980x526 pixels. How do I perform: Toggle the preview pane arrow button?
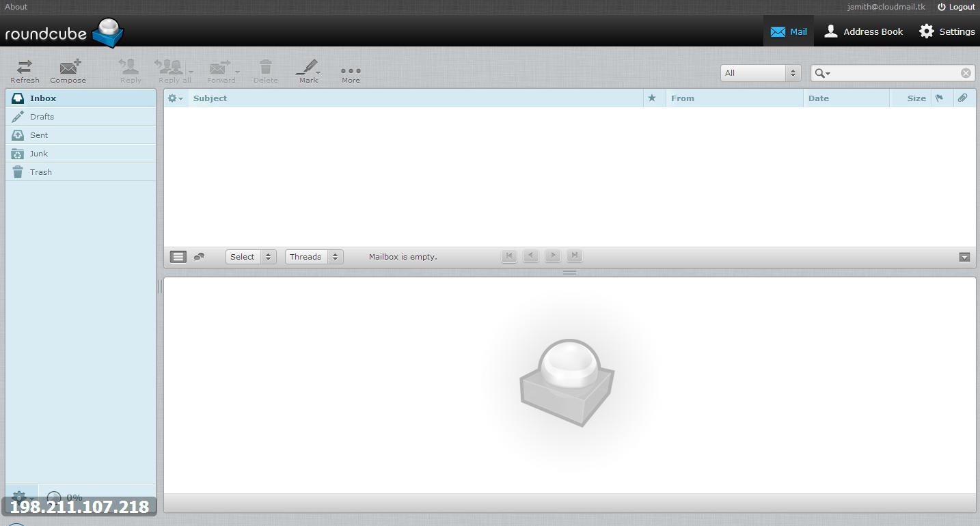point(964,257)
